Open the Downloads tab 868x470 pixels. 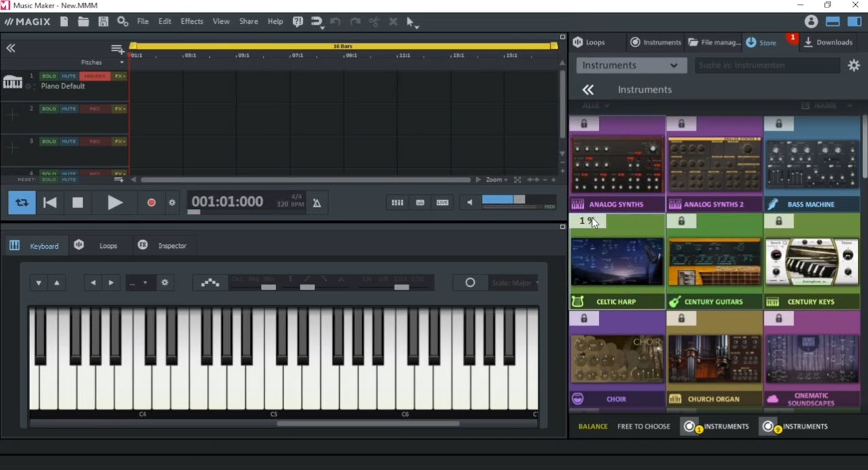[x=828, y=42]
